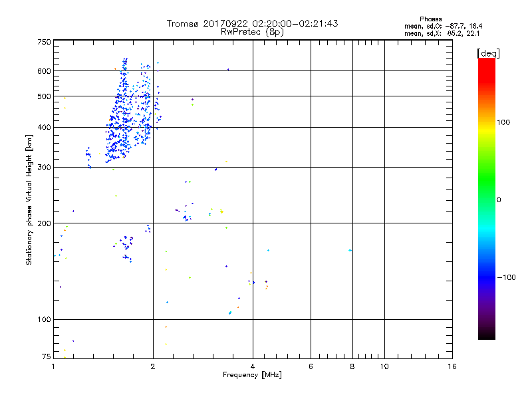
Task: Click x-axis tick label '2'
Action: tap(153, 366)
